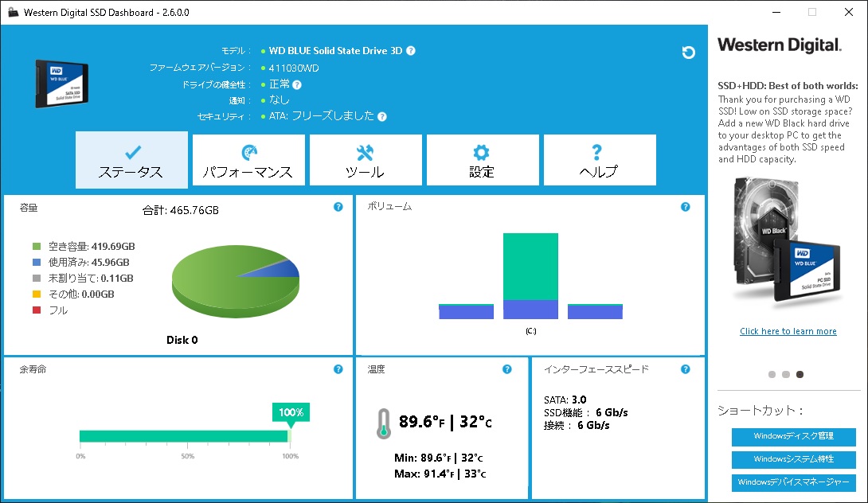868x503 pixels.
Task: Minimize the SSD Dashboard window
Action: pos(776,12)
